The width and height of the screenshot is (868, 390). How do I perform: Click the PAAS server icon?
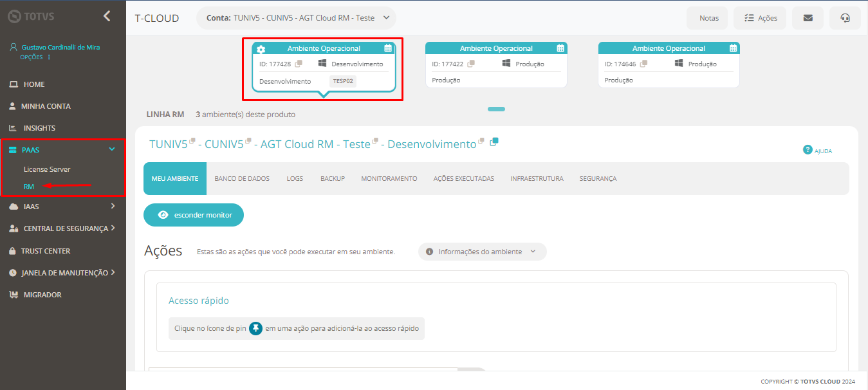click(13, 150)
